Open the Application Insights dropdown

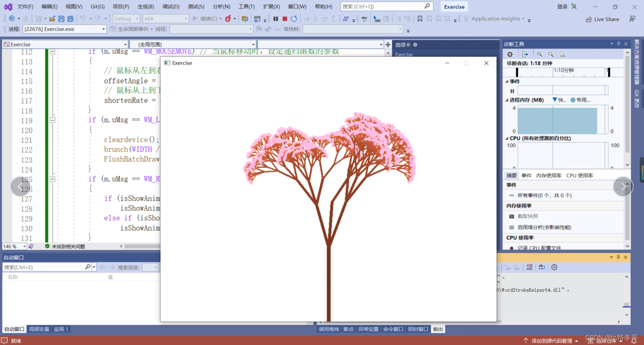tap(498, 18)
